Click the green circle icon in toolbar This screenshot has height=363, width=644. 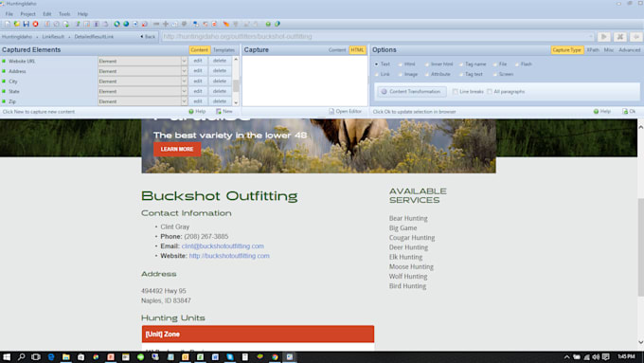(x=268, y=25)
